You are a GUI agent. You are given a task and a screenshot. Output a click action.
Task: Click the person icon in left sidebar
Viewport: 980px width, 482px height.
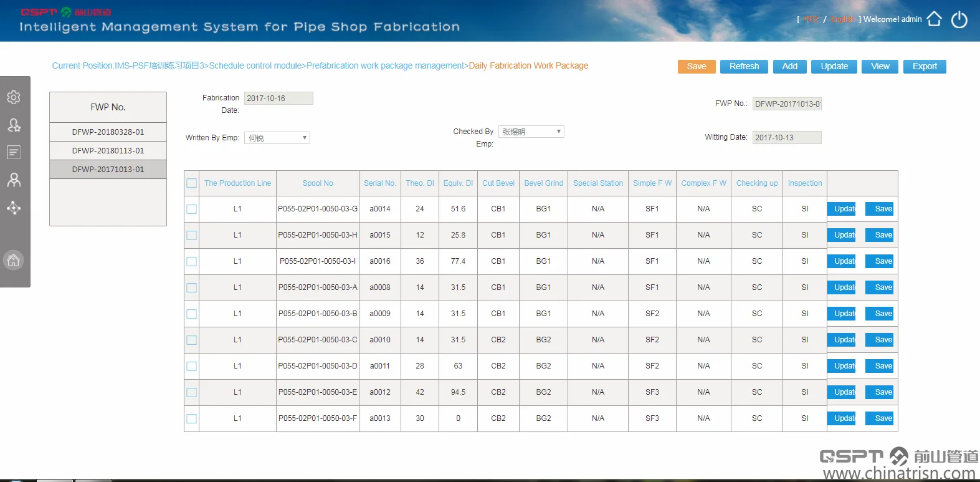[x=14, y=180]
